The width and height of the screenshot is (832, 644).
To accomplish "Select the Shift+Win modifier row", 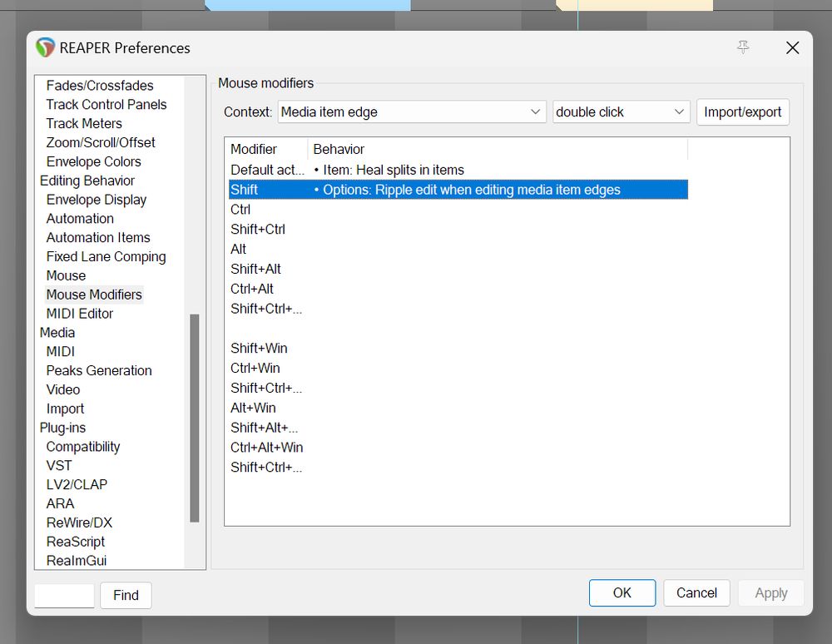I will point(458,349).
